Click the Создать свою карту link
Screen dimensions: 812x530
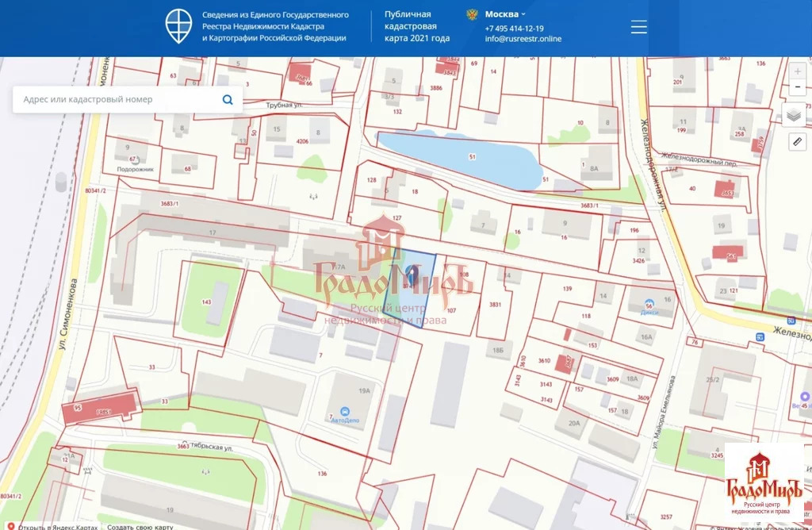pyautogui.click(x=140, y=527)
